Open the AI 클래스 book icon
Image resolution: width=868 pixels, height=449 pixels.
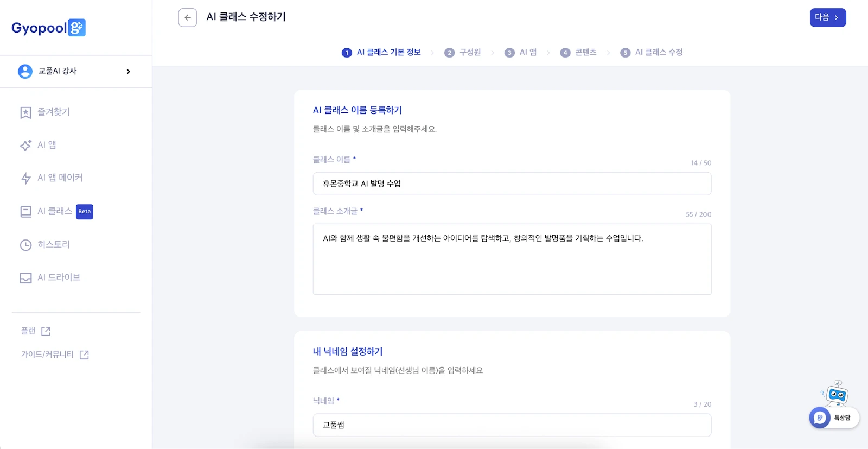click(25, 212)
